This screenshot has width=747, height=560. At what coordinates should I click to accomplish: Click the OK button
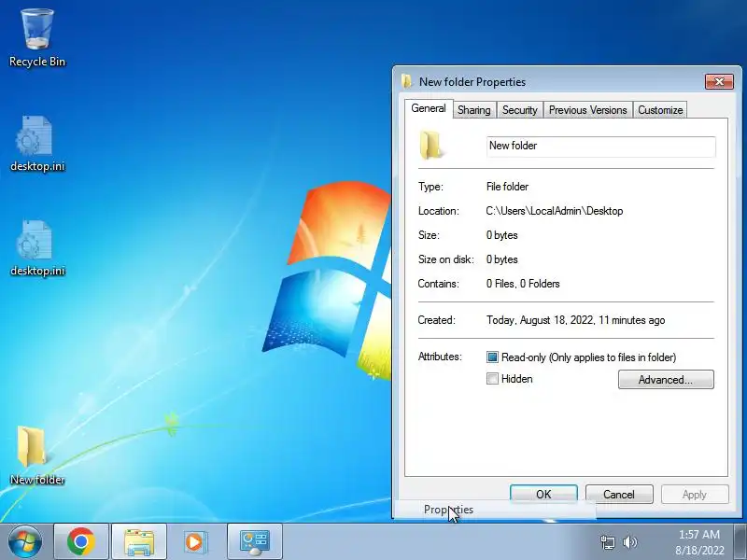pos(543,495)
